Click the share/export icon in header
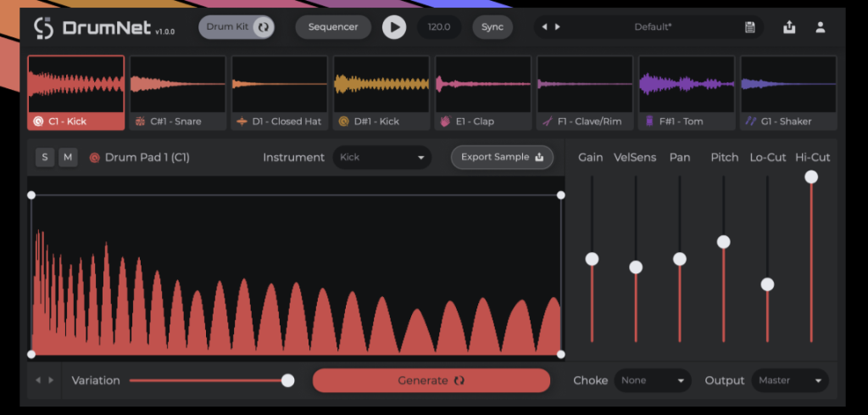Screen dimensions: 868x415 (x=789, y=27)
